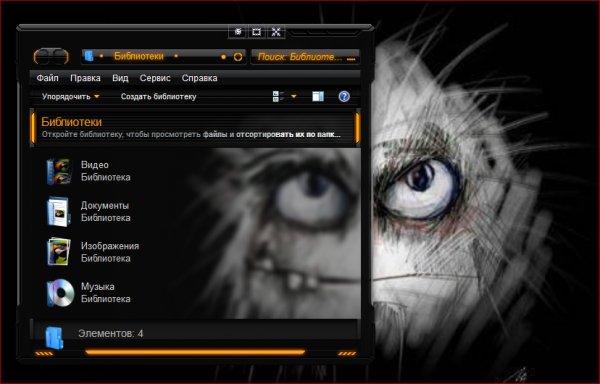This screenshot has width=600, height=384.
Task: Select the Видео library name
Action: click(x=95, y=165)
